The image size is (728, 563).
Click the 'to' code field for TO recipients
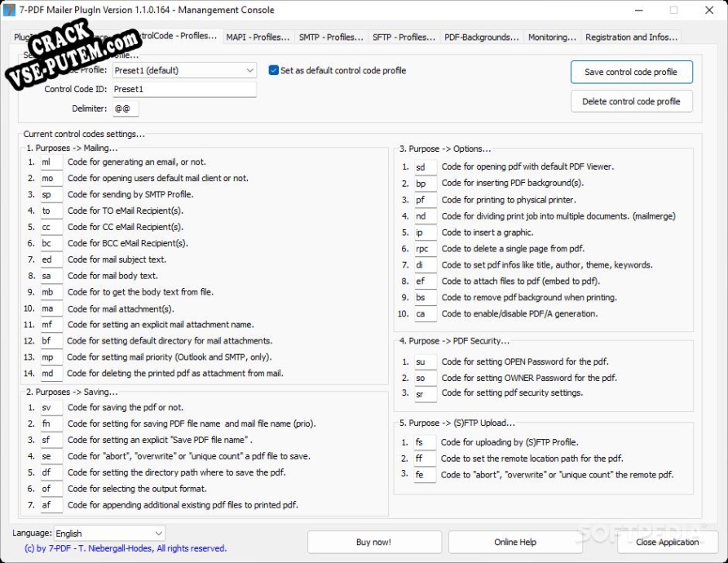[51, 211]
